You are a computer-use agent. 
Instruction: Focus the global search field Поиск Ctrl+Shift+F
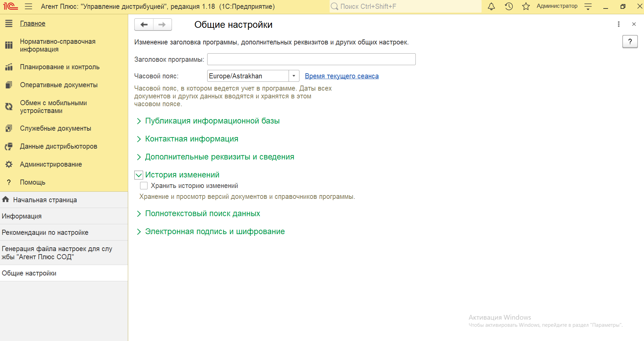tap(406, 6)
